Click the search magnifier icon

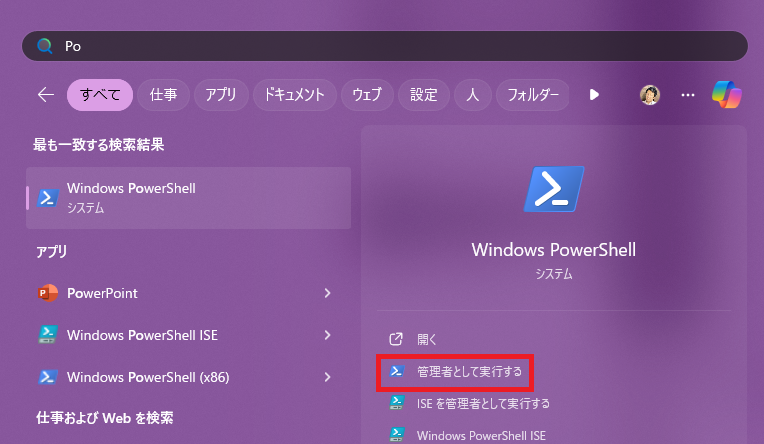click(45, 46)
